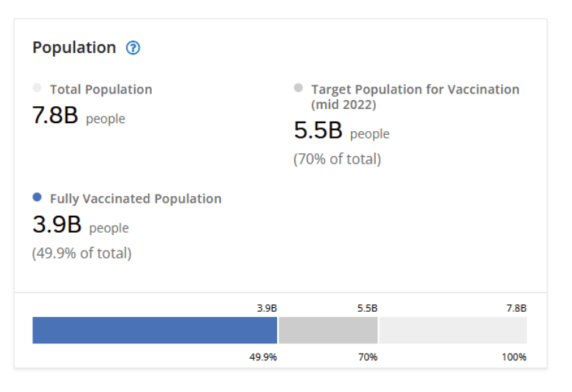Click the Fully Vaccinated Population label
This screenshot has height=392, width=572.
(136, 198)
